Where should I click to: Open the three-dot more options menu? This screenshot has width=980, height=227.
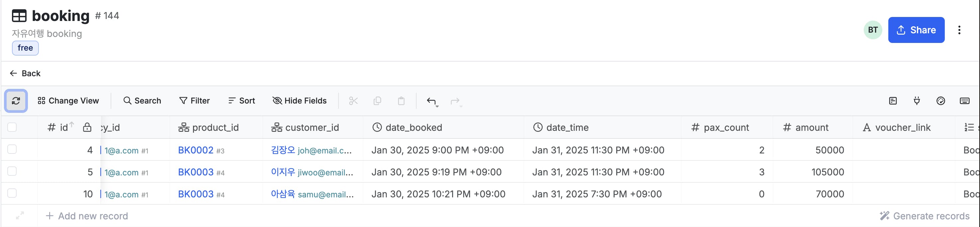pos(959,30)
